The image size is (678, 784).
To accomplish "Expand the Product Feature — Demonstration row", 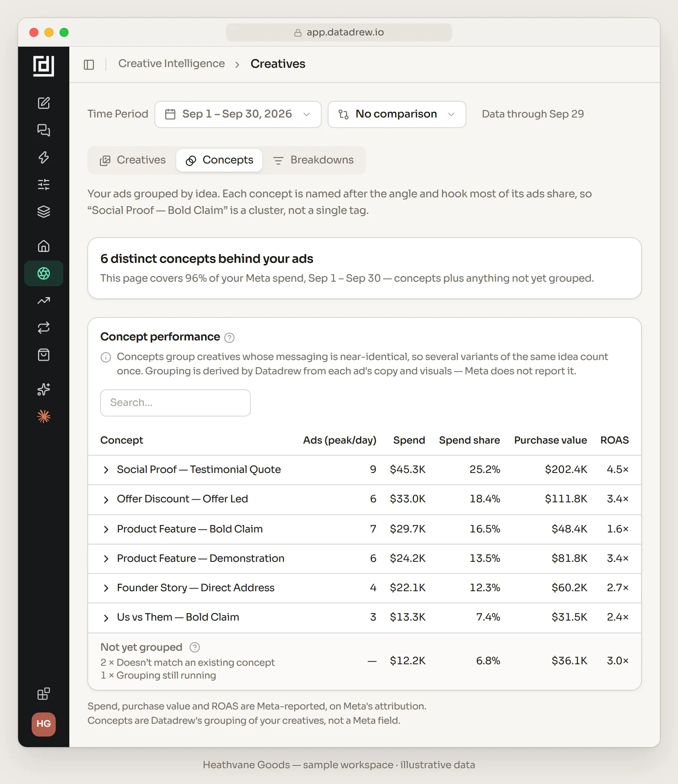I will 106,559.
